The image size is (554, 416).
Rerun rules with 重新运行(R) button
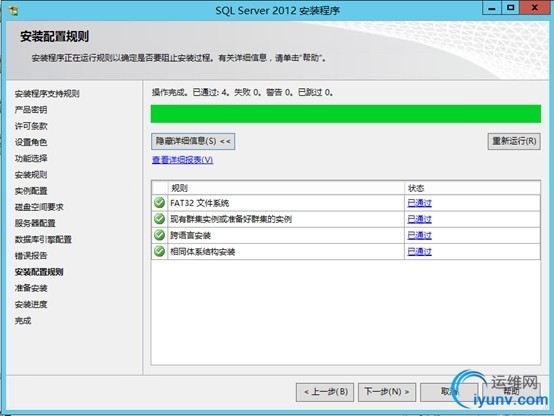pos(514,141)
